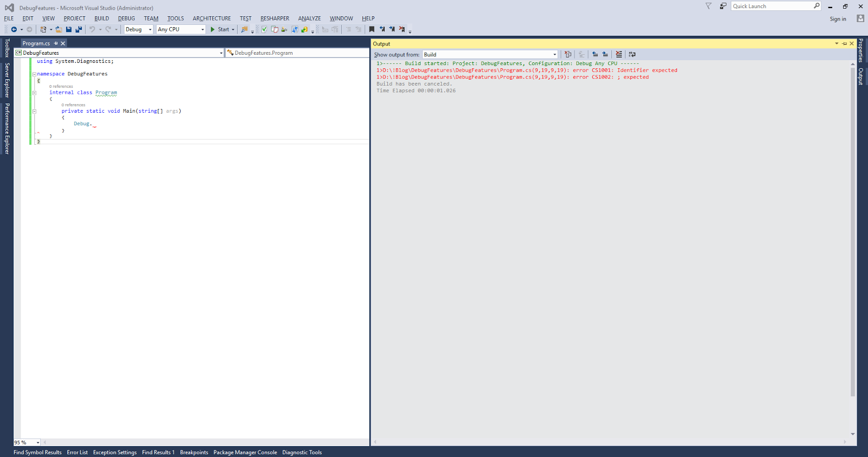Open the Properties side tab
The height and width of the screenshot is (457, 868).
click(860, 50)
